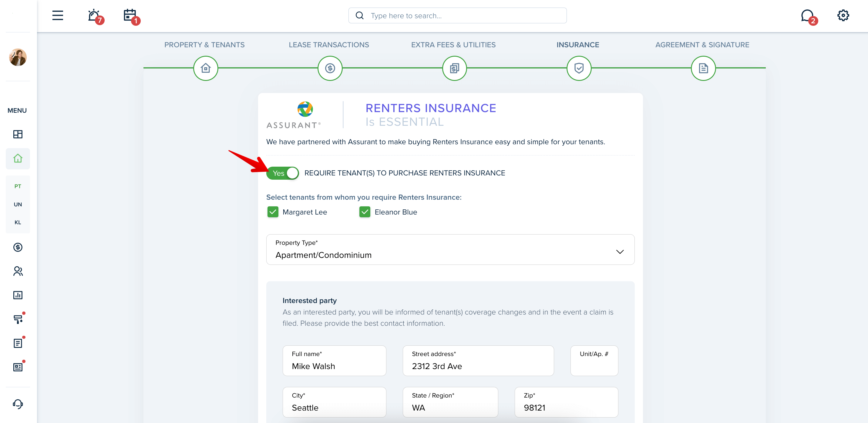The height and width of the screenshot is (423, 868).
Task: Click the Unit/Ap. # field
Action: point(594,361)
